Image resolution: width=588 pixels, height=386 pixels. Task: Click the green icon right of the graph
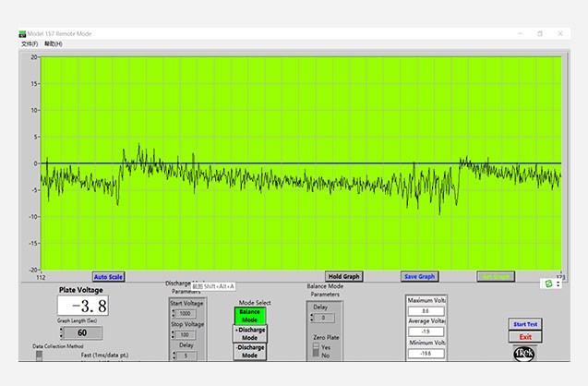click(548, 283)
